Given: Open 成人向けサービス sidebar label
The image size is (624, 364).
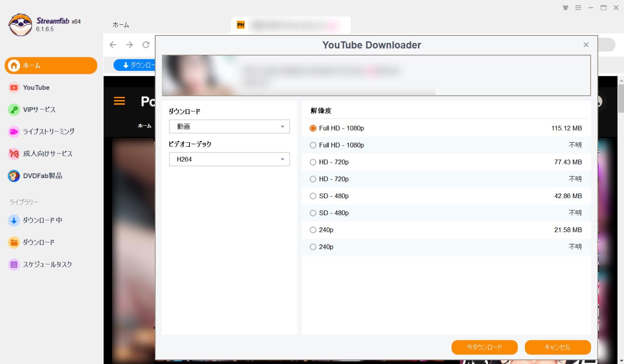Looking at the screenshot, I should click(48, 154).
